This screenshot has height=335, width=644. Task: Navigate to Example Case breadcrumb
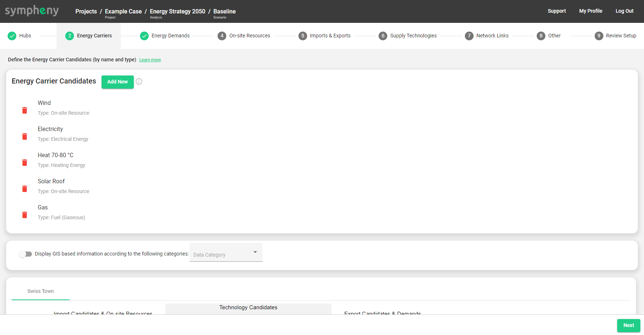click(x=123, y=12)
